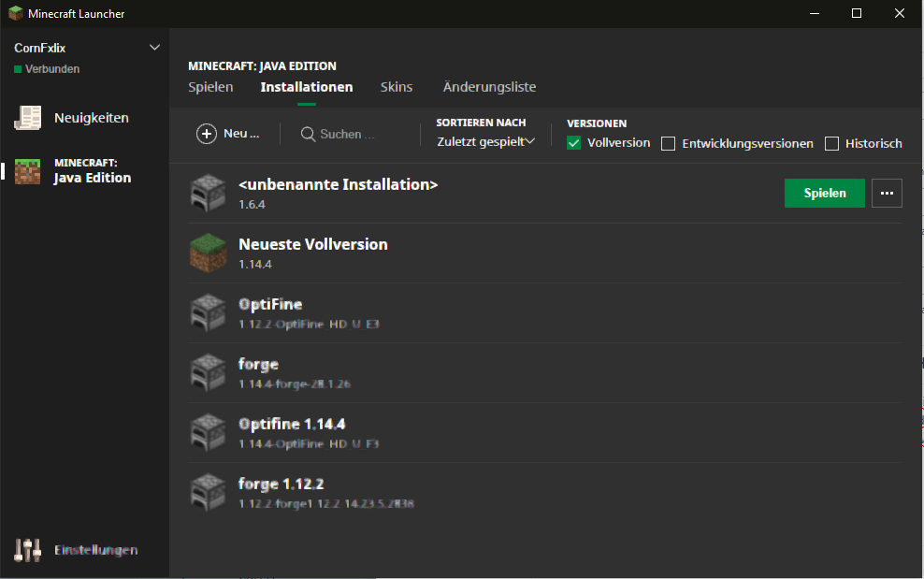Switch to the Änderungsliste tab

pos(489,87)
